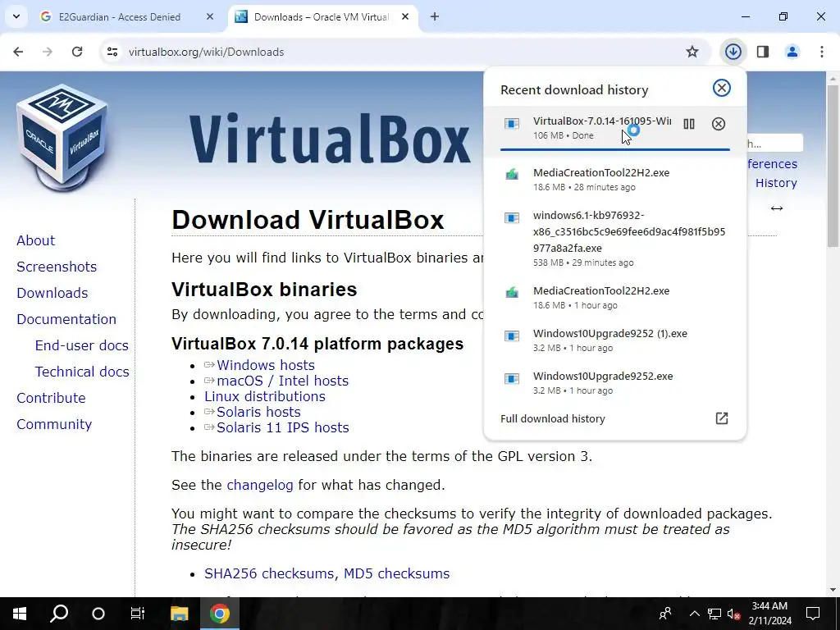Open Cortana from the taskbar

tap(98, 614)
